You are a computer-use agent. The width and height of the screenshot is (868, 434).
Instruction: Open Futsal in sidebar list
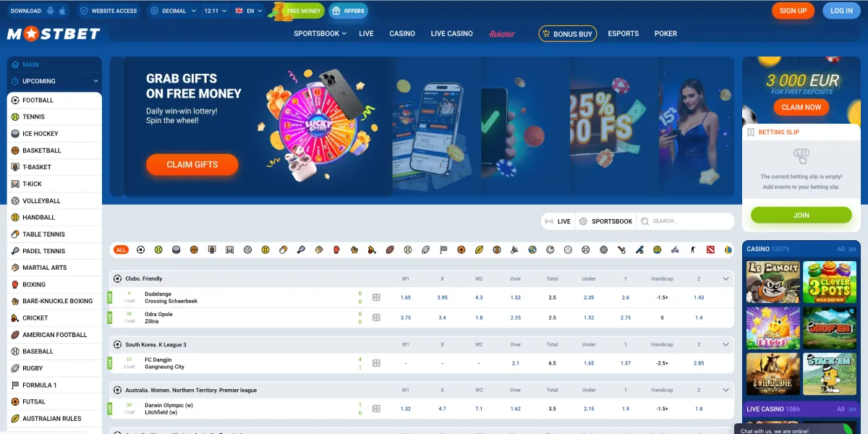[x=54, y=401]
